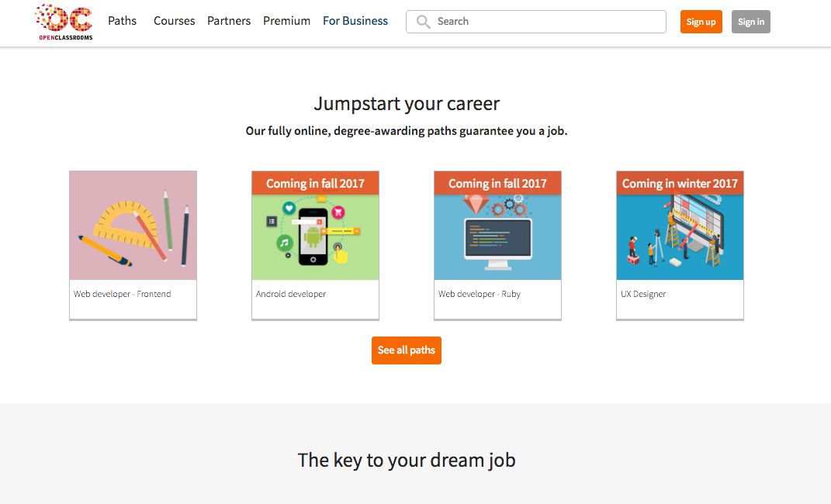Open the Android developer phone illustration
This screenshot has height=504, width=831.
click(x=315, y=236)
